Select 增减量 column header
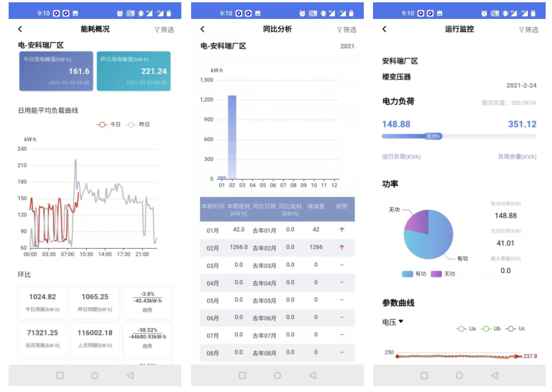Viewport: 552px width, 392px height. click(316, 207)
